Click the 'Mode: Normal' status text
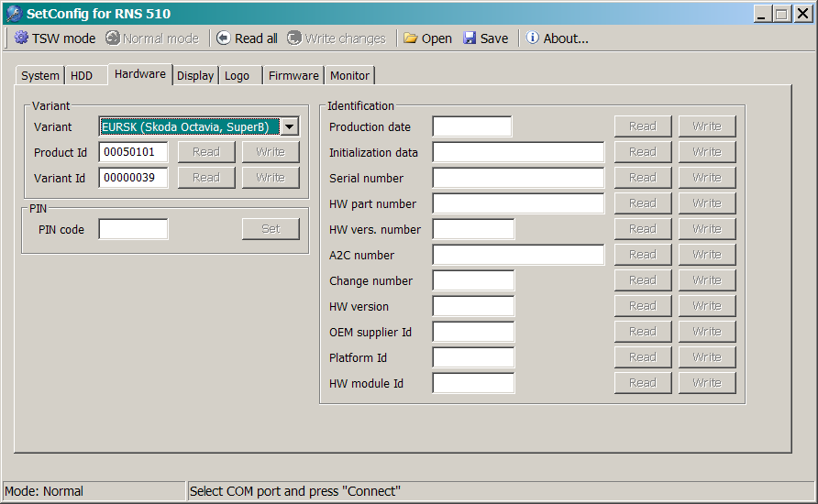Image resolution: width=818 pixels, height=504 pixels. point(44,491)
